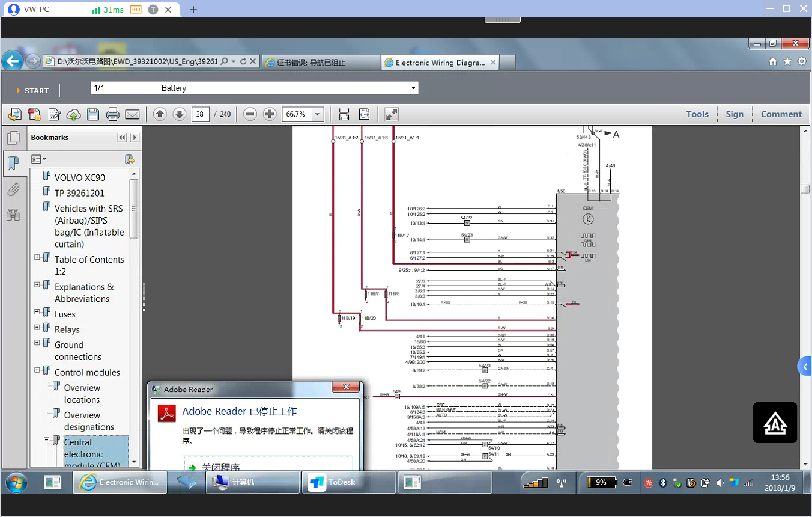Switch to read mode expand icon
Screen dimensions: 812x517
[x=391, y=114]
